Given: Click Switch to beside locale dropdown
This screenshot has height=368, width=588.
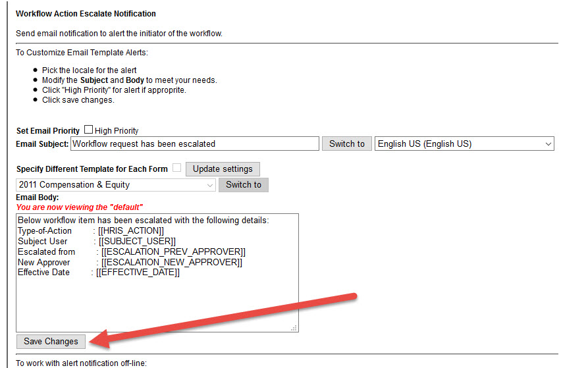Looking at the screenshot, I should 347,144.
